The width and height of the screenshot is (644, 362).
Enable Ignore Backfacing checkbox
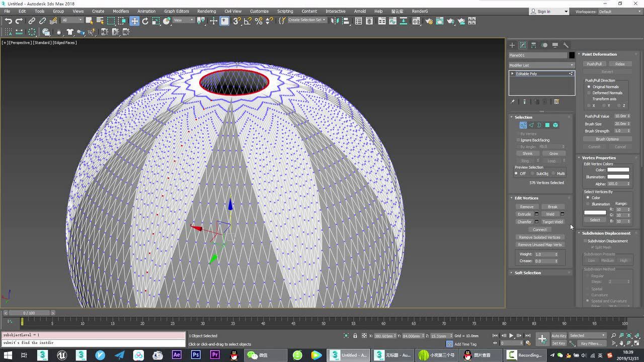pos(518,140)
